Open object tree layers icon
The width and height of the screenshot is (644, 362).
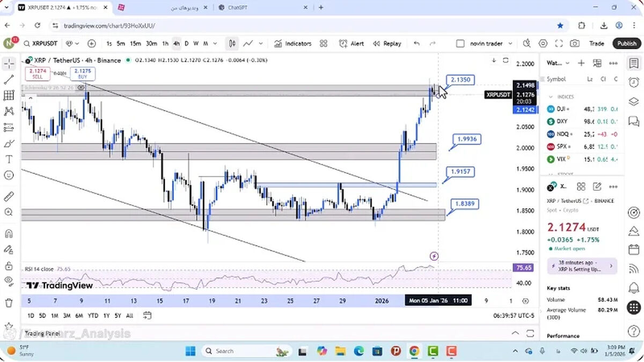point(634,101)
